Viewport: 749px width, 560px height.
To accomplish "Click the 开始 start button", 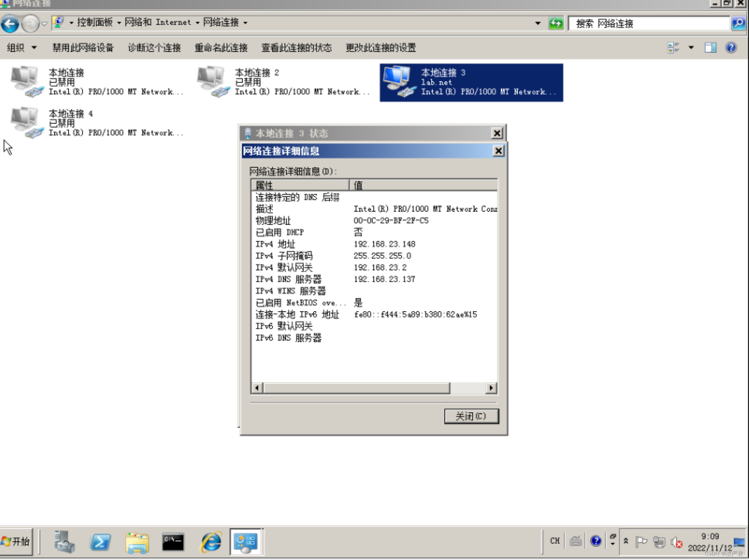I will [16, 541].
